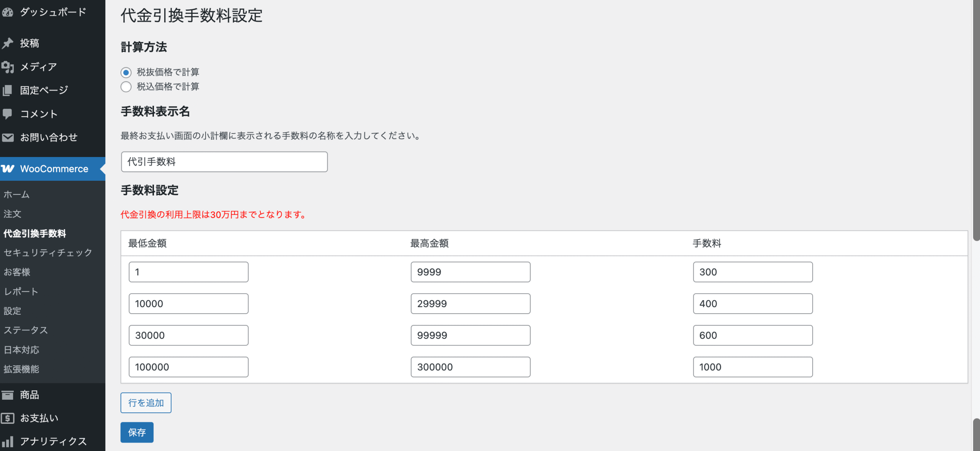Viewport: 980px width, 451px height.
Task: Open 投稿 in the sidebar
Action: tap(53, 43)
